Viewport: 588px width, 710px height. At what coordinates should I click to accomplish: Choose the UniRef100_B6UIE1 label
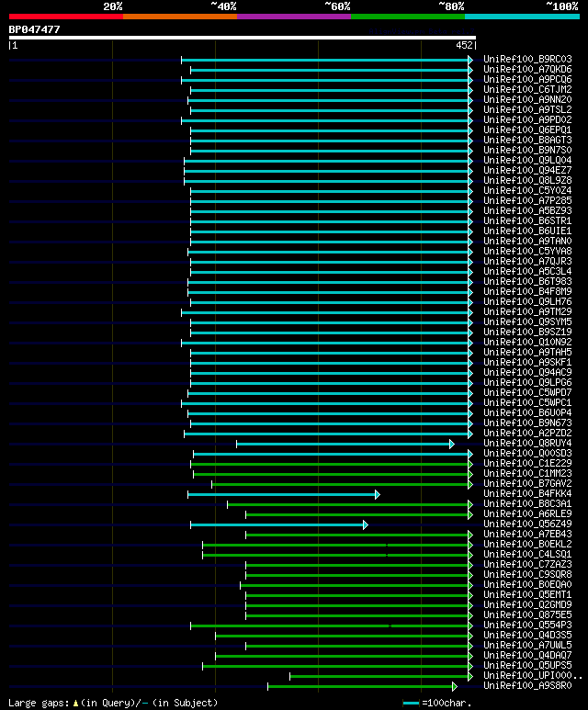(x=527, y=231)
